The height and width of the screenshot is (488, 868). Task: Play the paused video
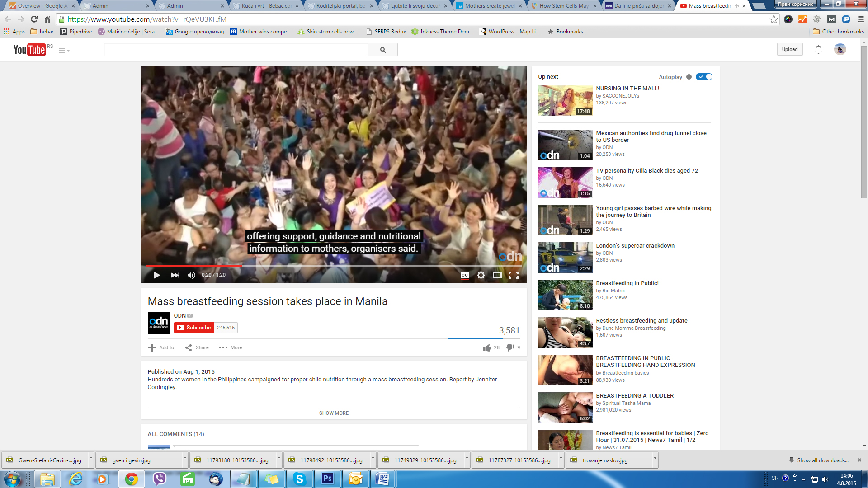click(x=156, y=275)
